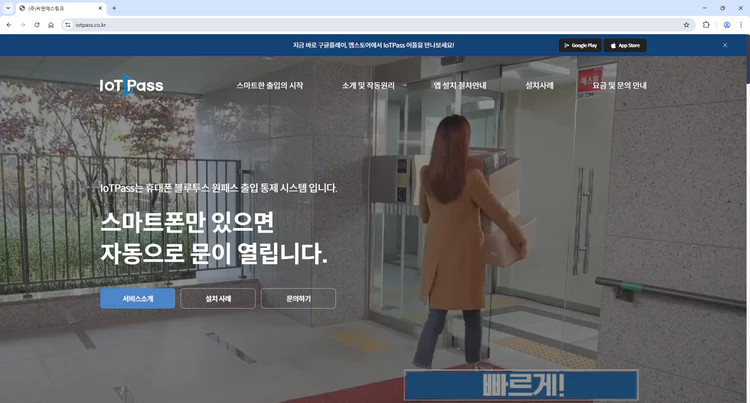This screenshot has height=403, width=750.
Task: Open the 스마트한 출입의 시작 menu
Action: pos(269,86)
